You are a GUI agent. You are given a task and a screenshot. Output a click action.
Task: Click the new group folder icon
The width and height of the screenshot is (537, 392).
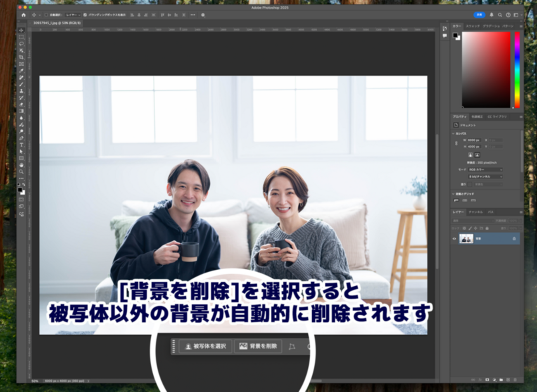click(x=501, y=380)
